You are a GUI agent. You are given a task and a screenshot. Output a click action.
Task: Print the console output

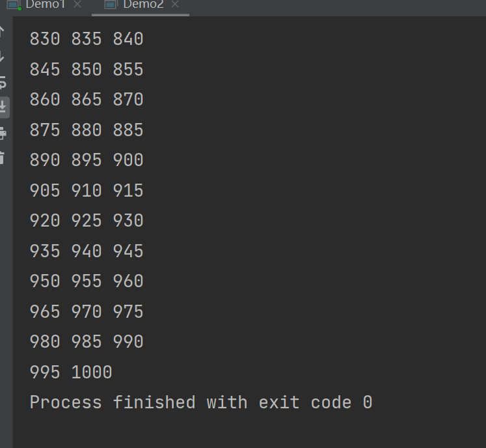pos(3,133)
